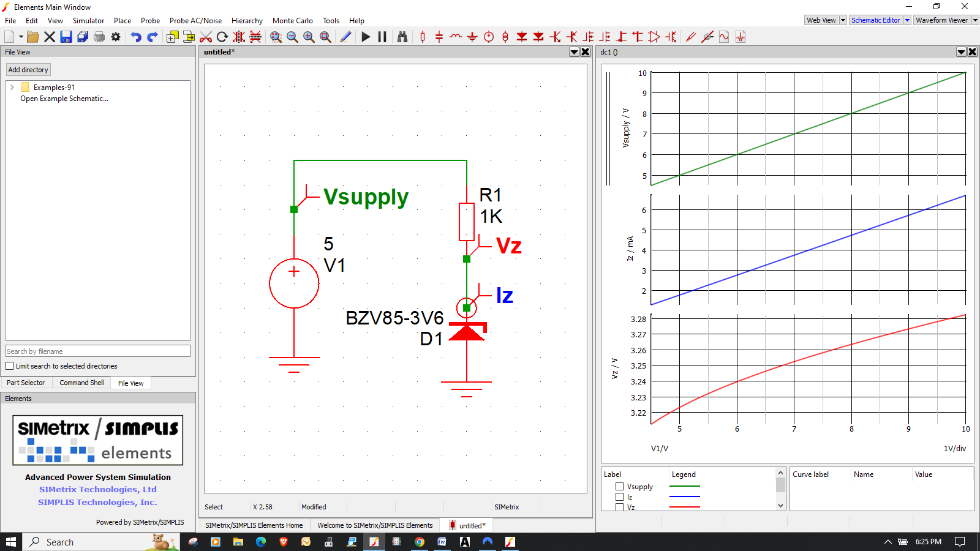Expand the Examples-91 folder tree node
Image resolution: width=980 pixels, height=551 pixels.
[x=12, y=88]
